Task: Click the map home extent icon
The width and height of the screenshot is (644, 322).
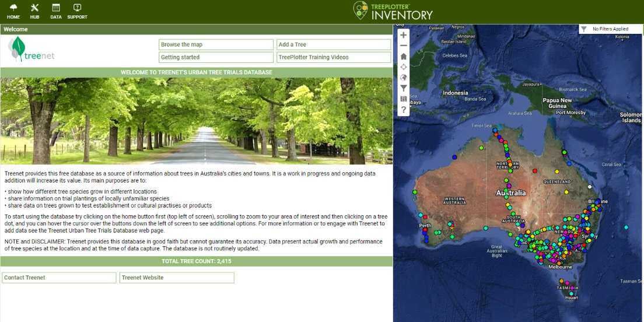Action: (403, 57)
